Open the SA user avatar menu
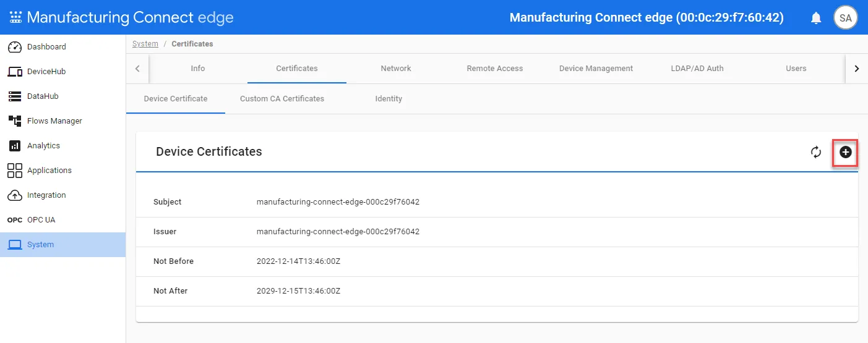868x343 pixels. [845, 18]
